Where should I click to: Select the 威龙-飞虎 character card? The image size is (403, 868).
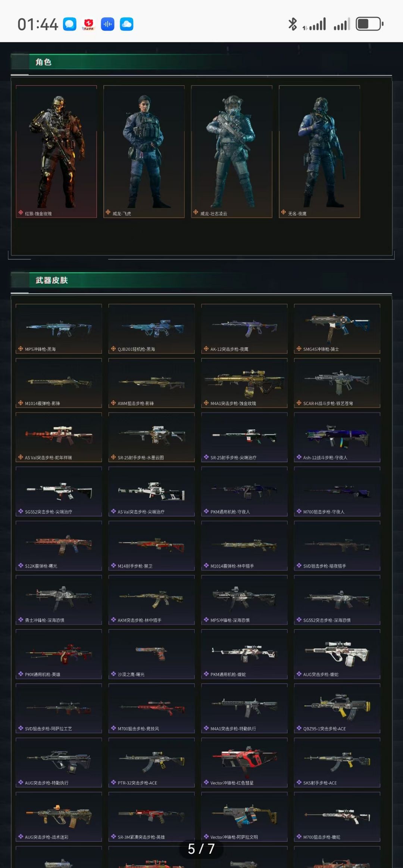(144, 152)
